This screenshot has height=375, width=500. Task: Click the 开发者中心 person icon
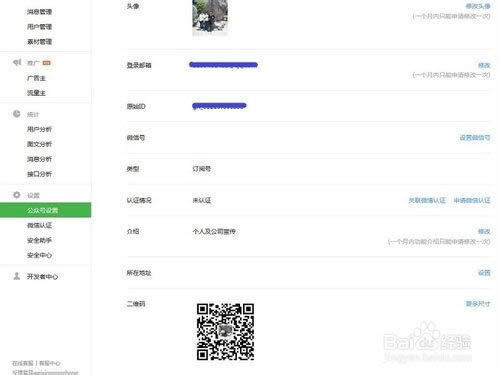click(x=17, y=276)
